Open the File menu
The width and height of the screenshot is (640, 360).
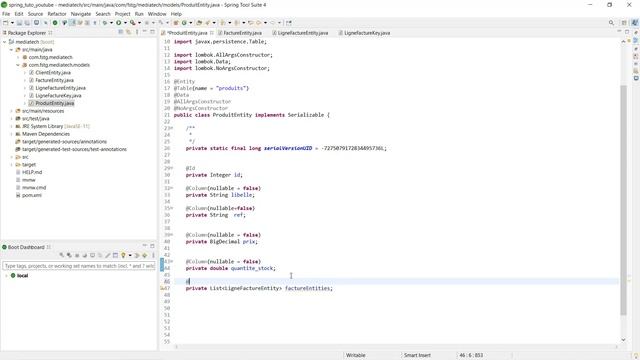tap(6, 14)
